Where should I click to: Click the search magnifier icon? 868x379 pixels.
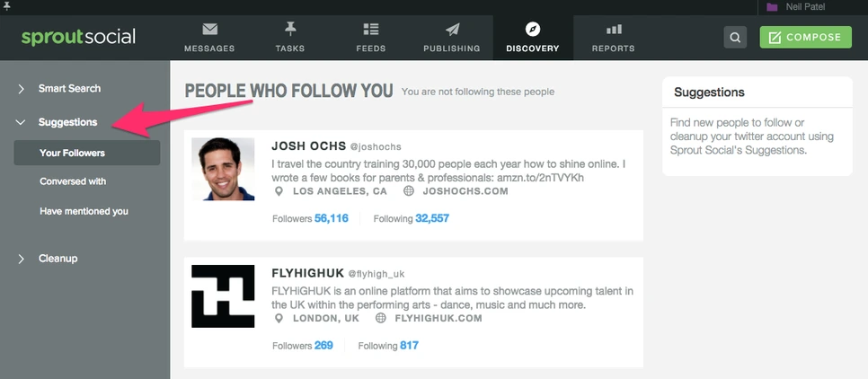coord(735,38)
